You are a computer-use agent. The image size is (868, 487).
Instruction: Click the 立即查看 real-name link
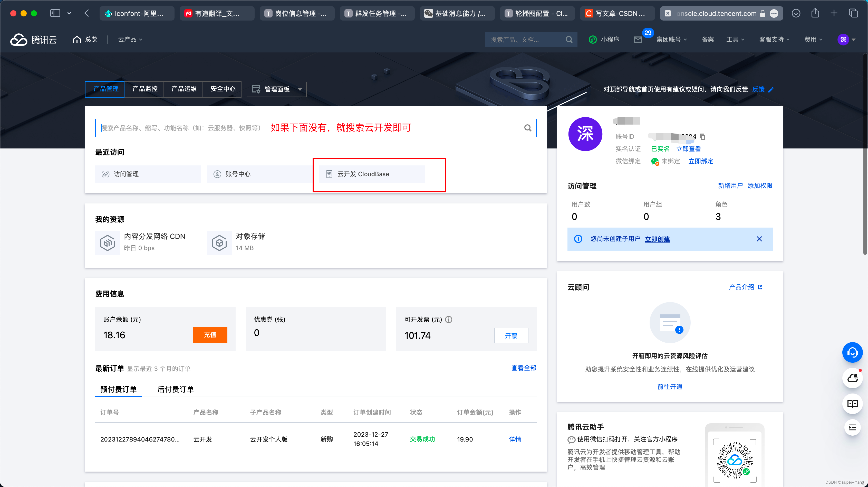click(688, 149)
